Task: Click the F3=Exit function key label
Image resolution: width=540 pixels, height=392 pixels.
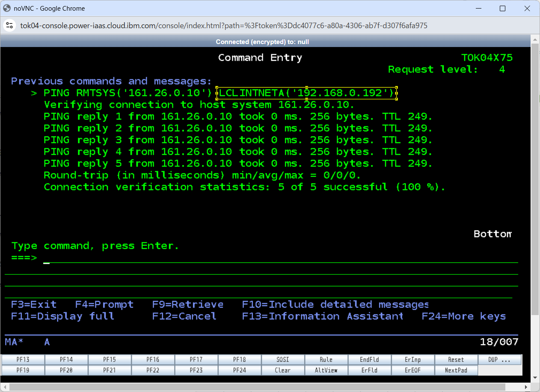Action: (x=34, y=304)
